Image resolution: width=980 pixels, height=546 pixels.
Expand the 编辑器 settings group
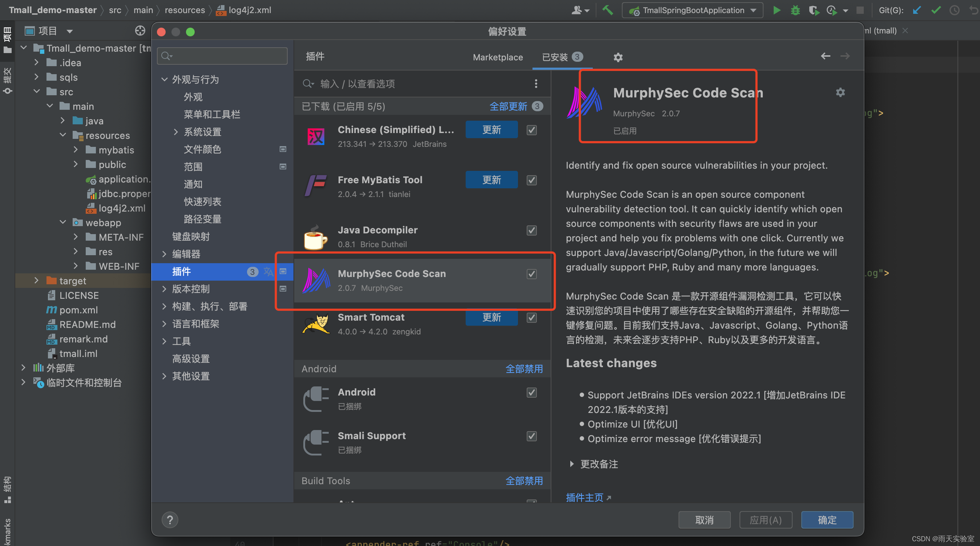pos(164,254)
